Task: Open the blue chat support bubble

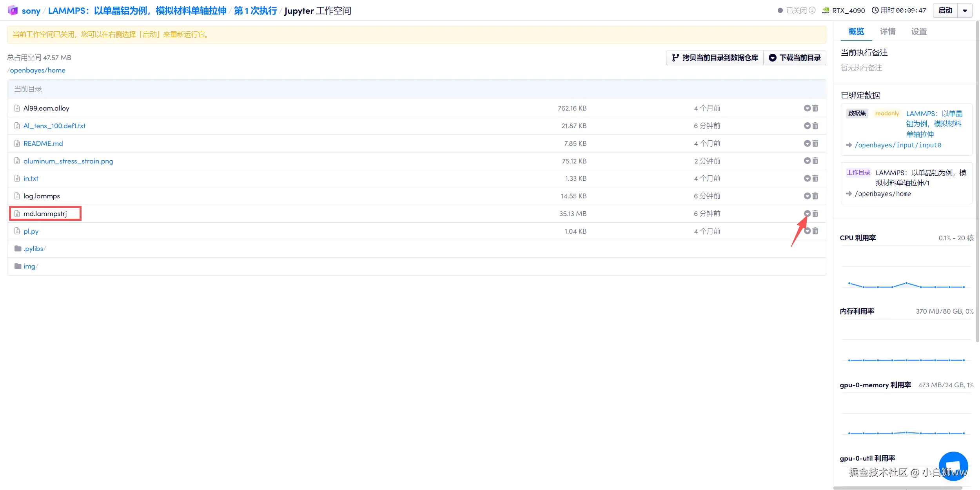Action: click(953, 466)
